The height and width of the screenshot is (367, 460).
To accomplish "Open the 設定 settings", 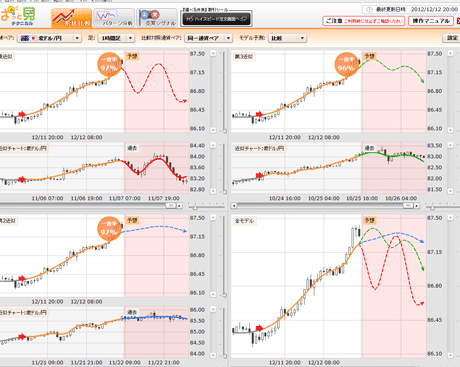I will point(452,38).
